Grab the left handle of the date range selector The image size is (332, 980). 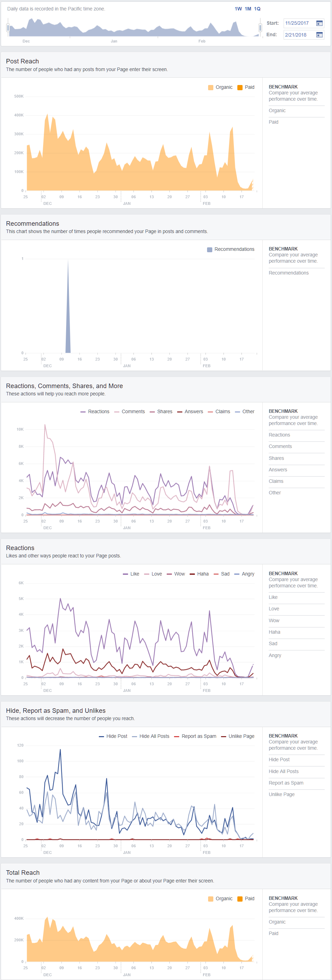[x=8, y=28]
